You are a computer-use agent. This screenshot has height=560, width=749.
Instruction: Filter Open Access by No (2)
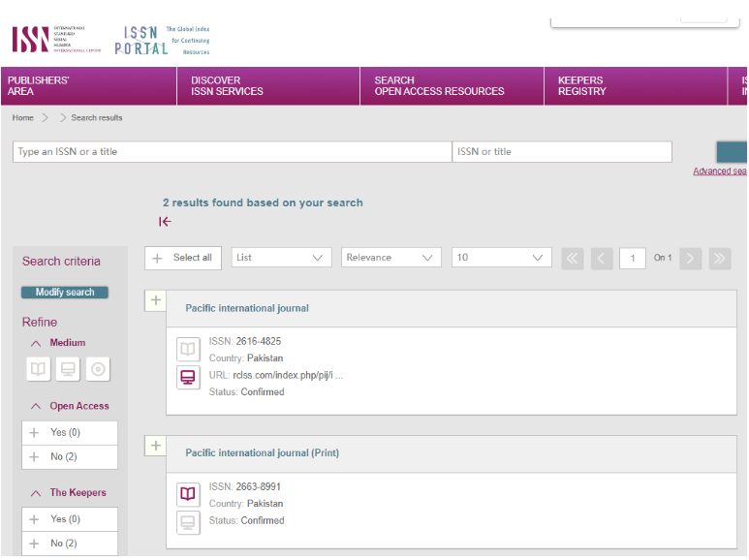coord(70,457)
